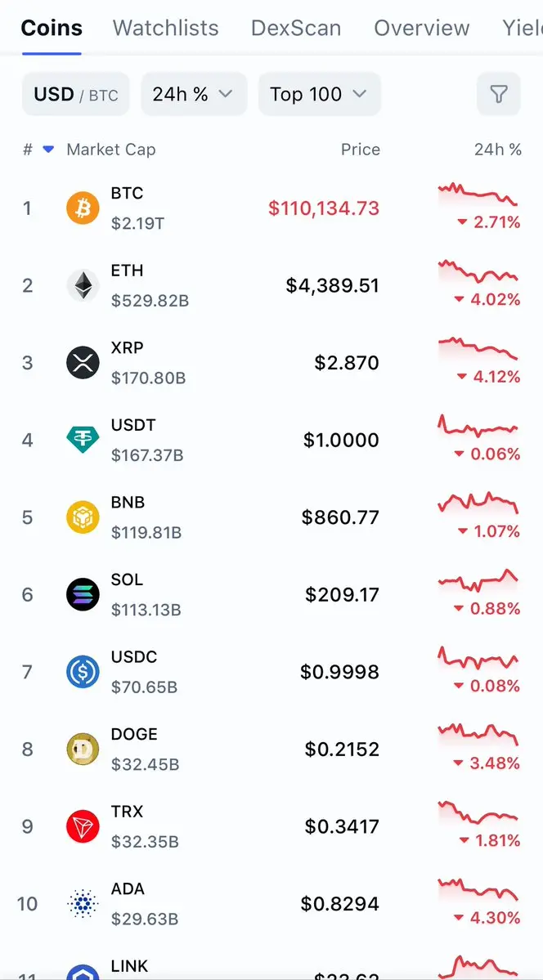The width and height of the screenshot is (543, 980).
Task: Open the BTC 24h sparkline chart
Action: pos(478,194)
